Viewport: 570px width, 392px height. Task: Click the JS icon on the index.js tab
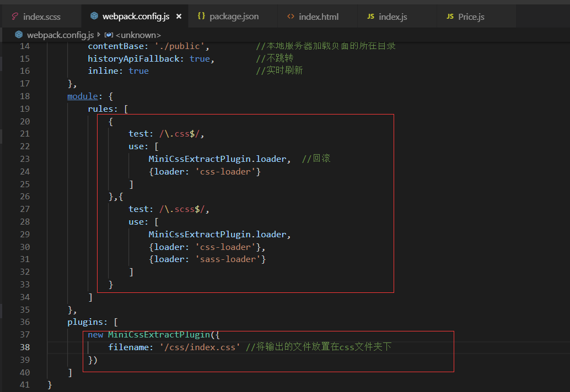point(372,16)
